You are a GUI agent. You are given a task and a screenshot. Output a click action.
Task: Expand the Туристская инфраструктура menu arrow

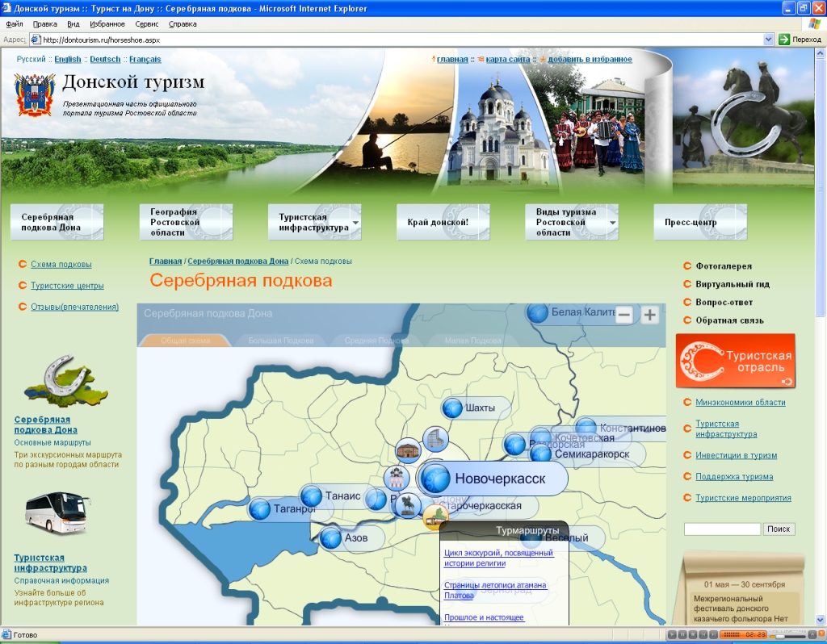pyautogui.click(x=355, y=223)
